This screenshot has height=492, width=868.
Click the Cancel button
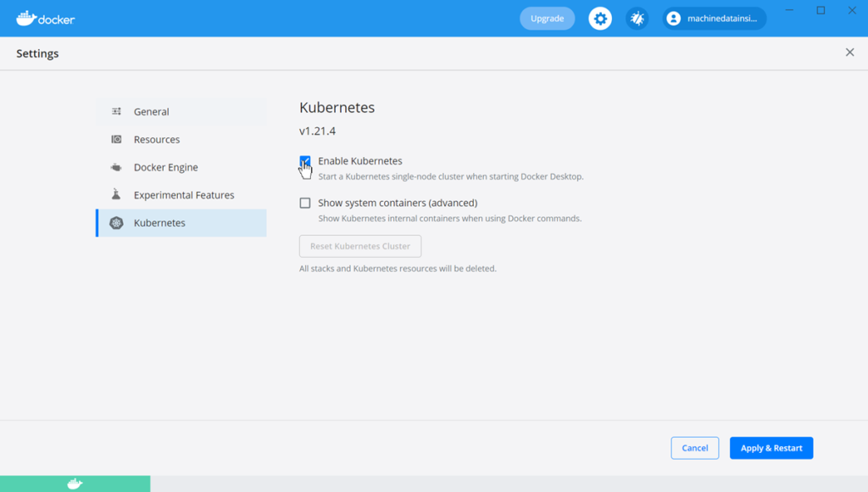pyautogui.click(x=694, y=448)
